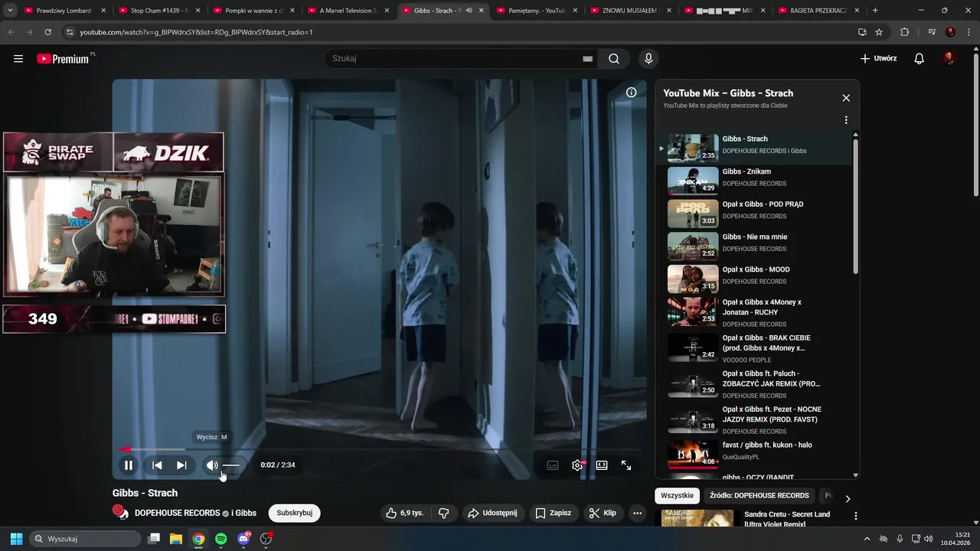Image resolution: width=980 pixels, height=551 pixels.
Task: Open YouTube notifications bell
Action: coord(920,58)
